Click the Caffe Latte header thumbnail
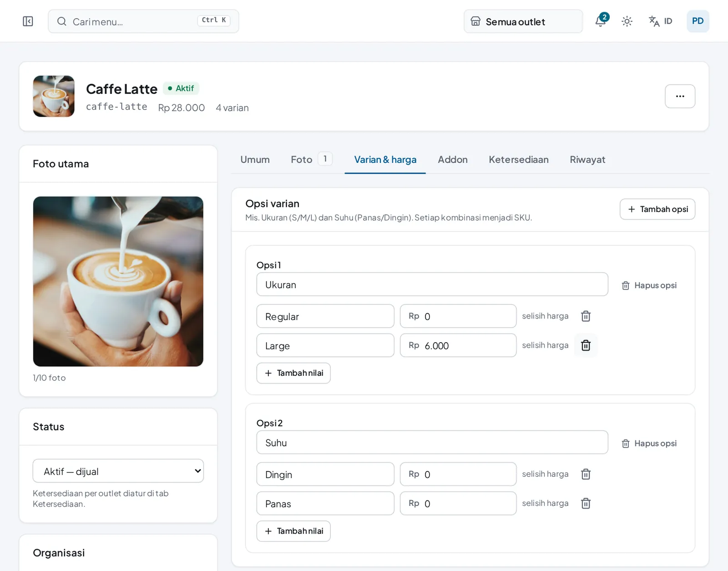728x571 pixels. [x=54, y=96]
